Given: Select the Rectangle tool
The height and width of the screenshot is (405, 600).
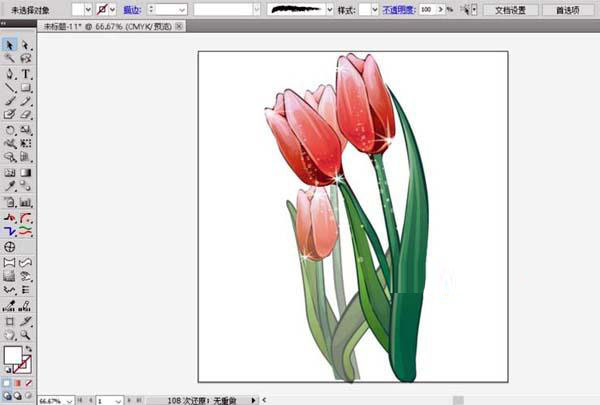Looking at the screenshot, I should click(26, 88).
